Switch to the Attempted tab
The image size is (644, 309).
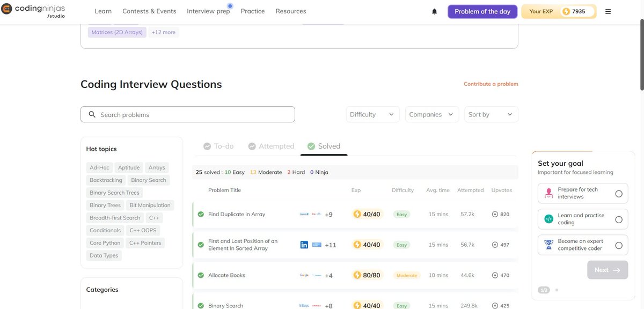tap(271, 146)
